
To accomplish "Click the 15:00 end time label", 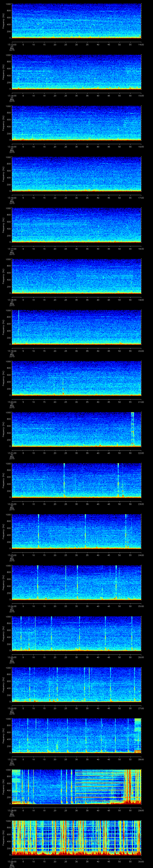I will 141,96.
